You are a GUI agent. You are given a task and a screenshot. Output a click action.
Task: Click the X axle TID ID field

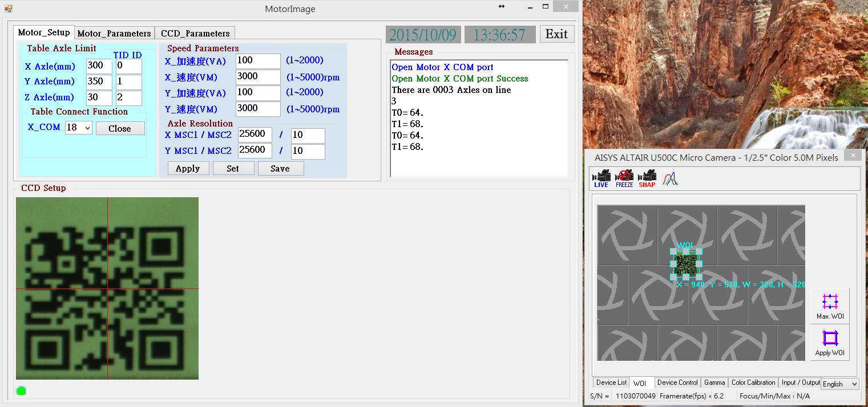tap(128, 66)
